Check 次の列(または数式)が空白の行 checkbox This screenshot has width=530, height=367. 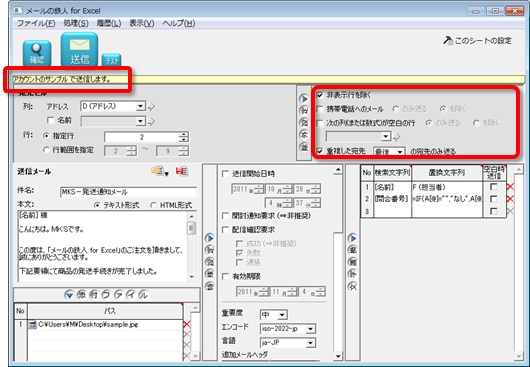319,123
